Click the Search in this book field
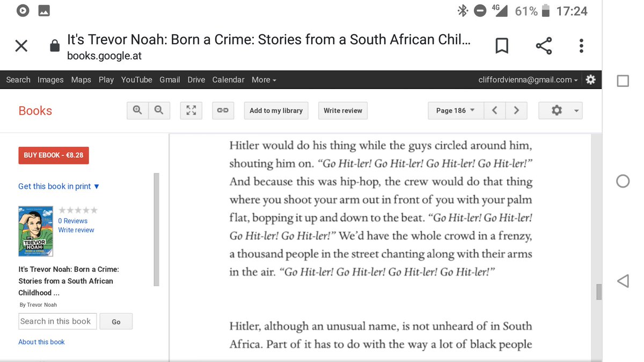This screenshot has width=644, height=362. (x=57, y=321)
